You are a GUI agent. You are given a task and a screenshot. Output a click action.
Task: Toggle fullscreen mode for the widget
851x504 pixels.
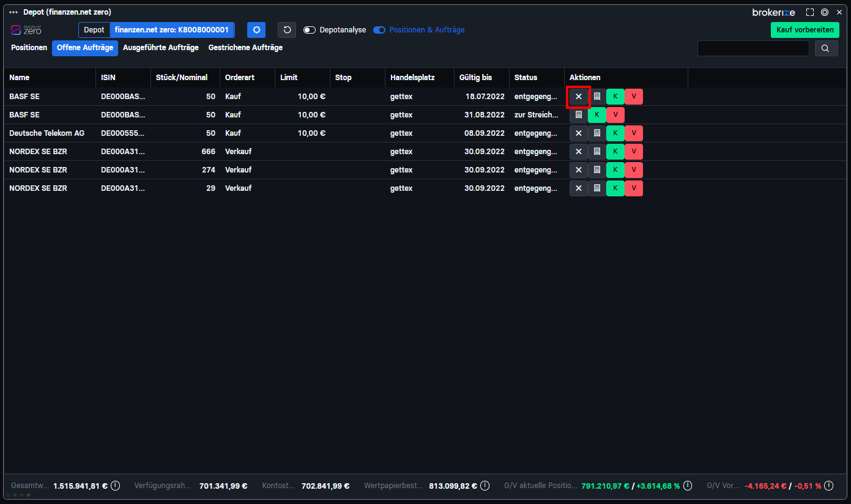[810, 12]
